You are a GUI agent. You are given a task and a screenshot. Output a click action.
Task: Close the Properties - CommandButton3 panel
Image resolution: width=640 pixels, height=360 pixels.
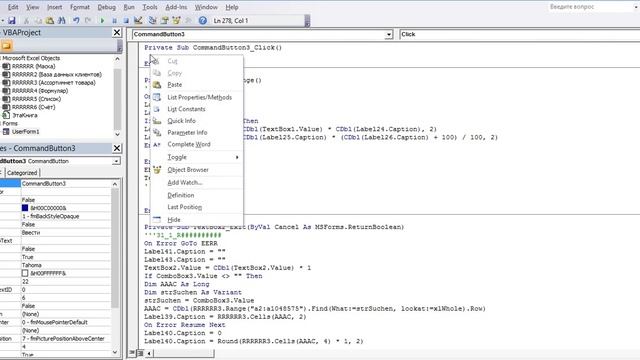tap(117, 148)
